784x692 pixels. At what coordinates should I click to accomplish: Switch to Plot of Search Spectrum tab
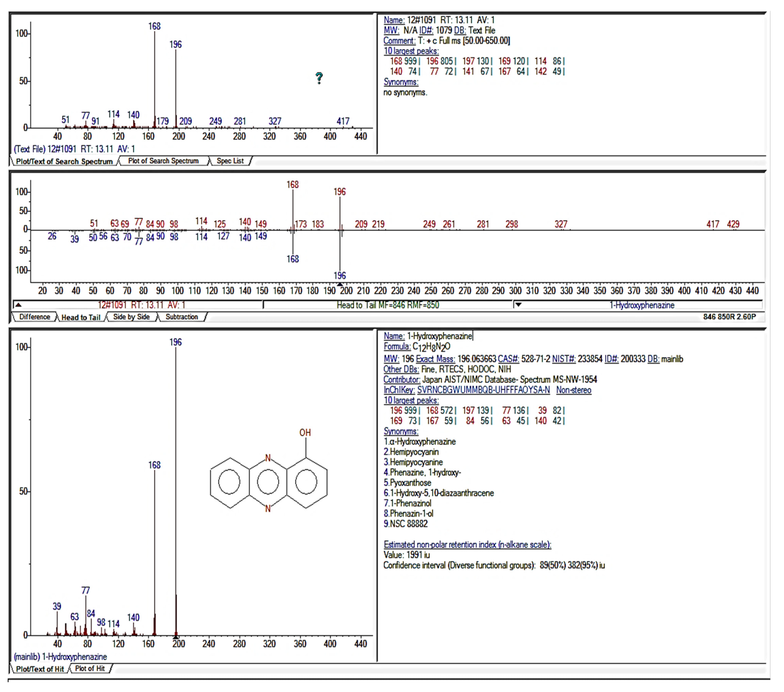[163, 161]
